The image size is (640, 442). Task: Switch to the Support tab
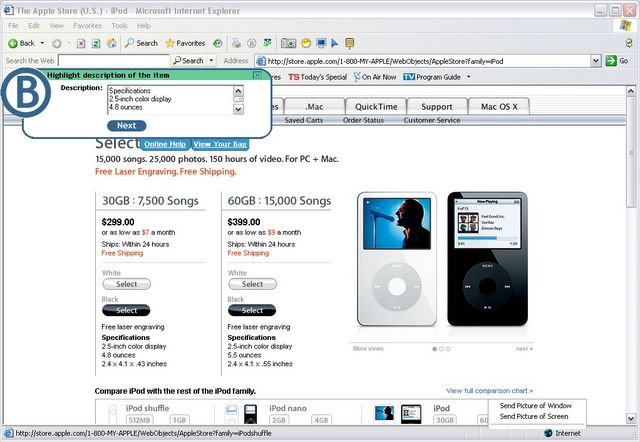pyautogui.click(x=437, y=107)
